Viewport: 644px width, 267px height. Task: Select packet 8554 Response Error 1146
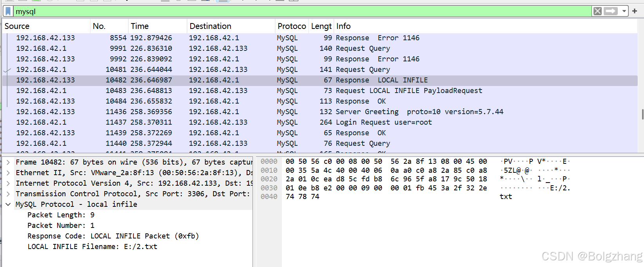click(x=320, y=38)
